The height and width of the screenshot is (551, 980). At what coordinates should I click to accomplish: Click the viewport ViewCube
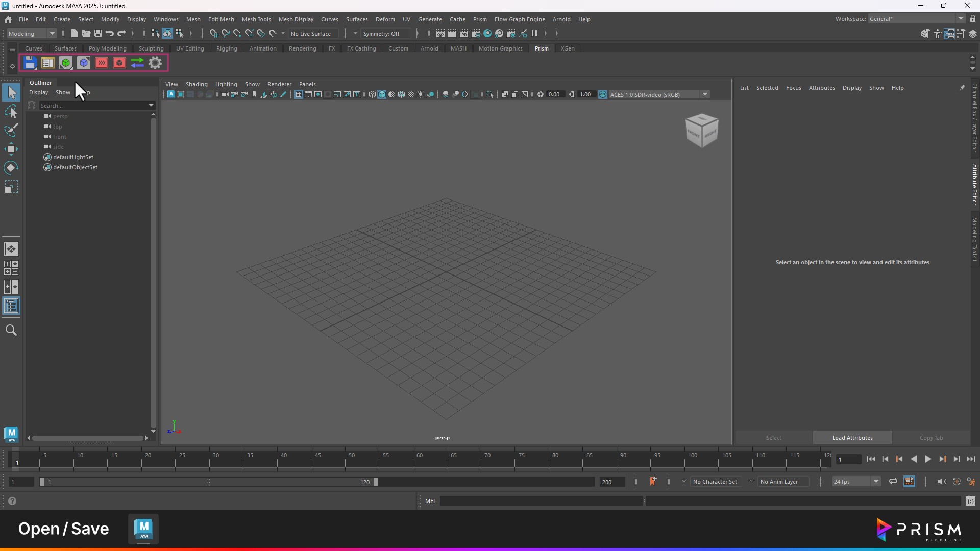pyautogui.click(x=702, y=131)
